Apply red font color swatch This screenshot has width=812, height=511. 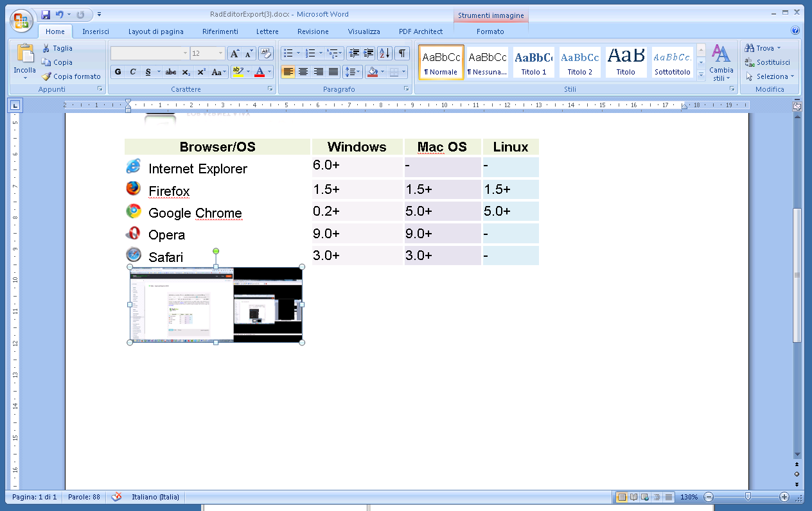pos(260,72)
